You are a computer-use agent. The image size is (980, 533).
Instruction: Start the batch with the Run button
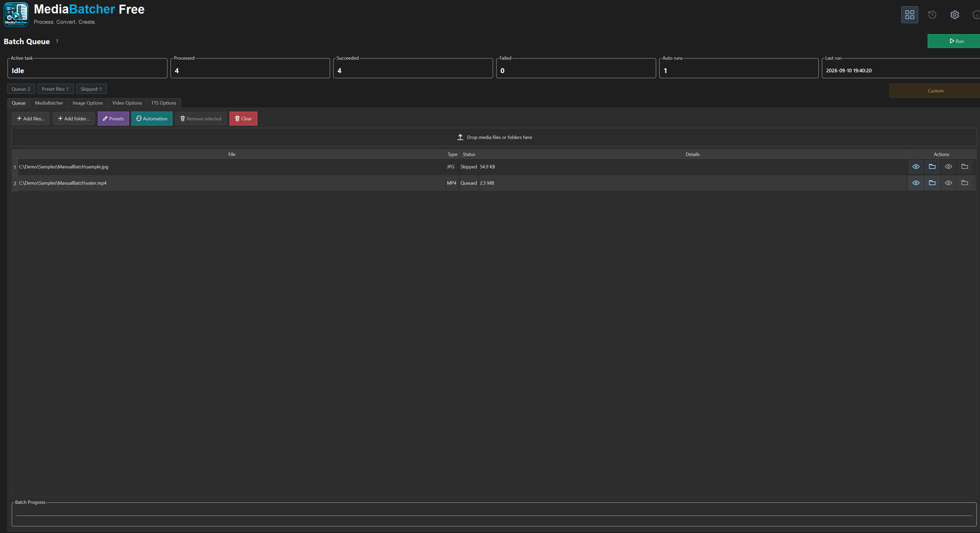coord(954,41)
